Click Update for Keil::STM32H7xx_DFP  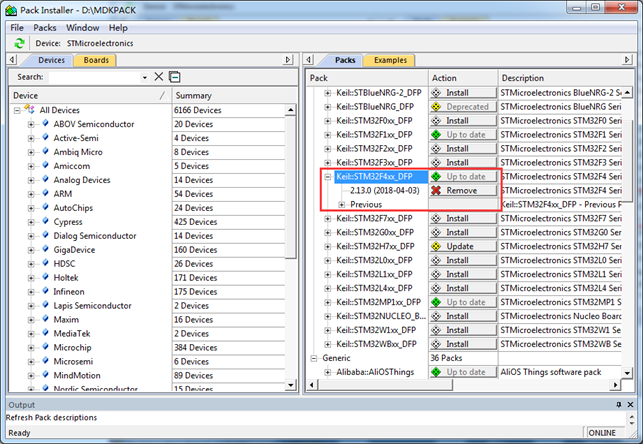pos(463,246)
